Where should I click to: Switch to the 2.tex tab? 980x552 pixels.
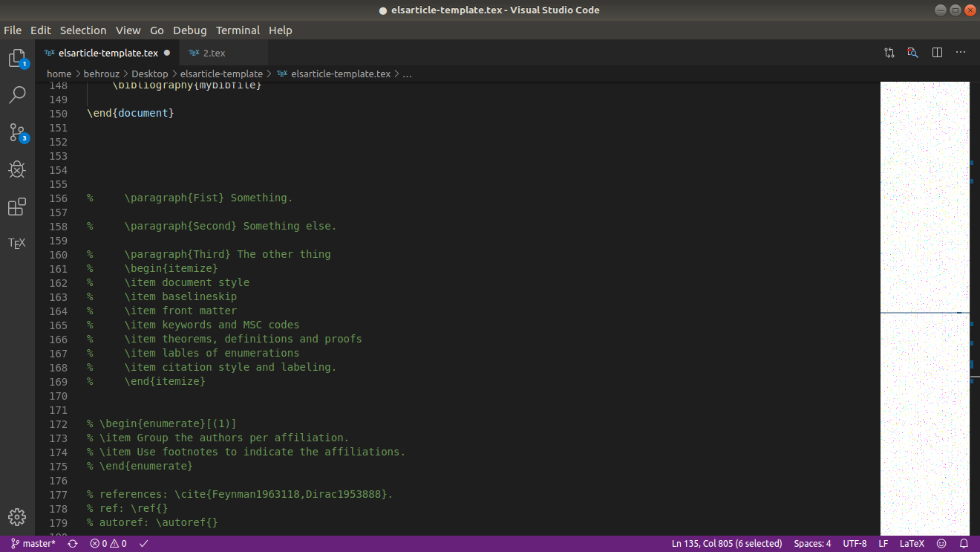pos(214,53)
